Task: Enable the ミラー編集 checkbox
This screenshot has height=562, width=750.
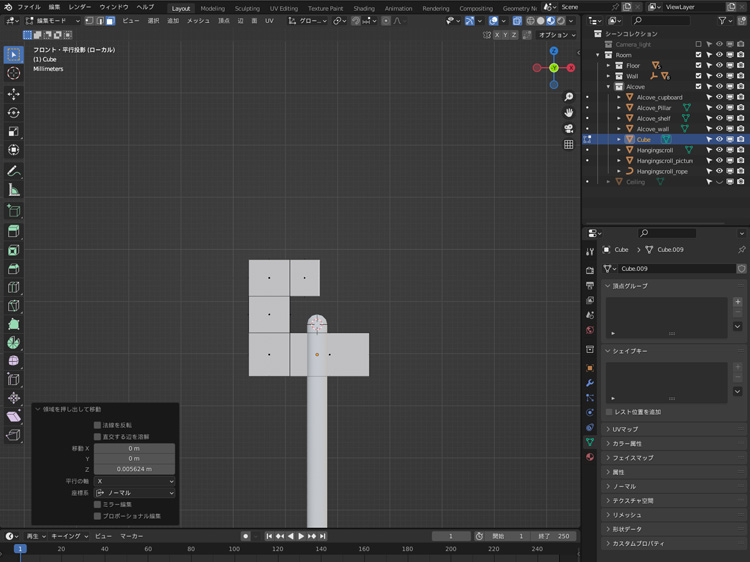Action: 98,504
